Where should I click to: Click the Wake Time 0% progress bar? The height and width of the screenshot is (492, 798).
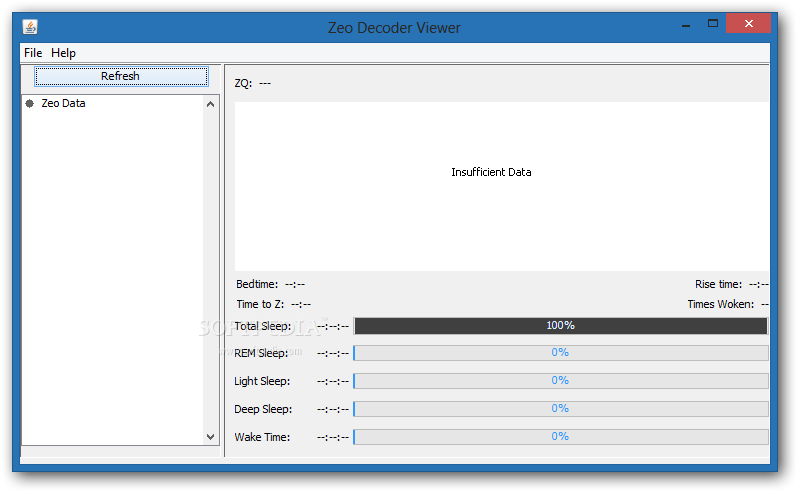561,437
